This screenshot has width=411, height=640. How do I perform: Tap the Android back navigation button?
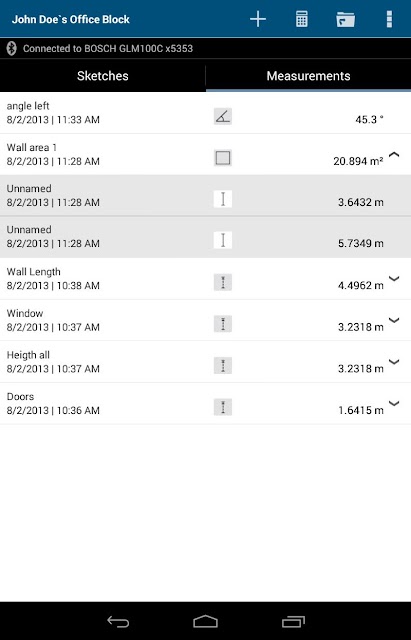(118, 622)
